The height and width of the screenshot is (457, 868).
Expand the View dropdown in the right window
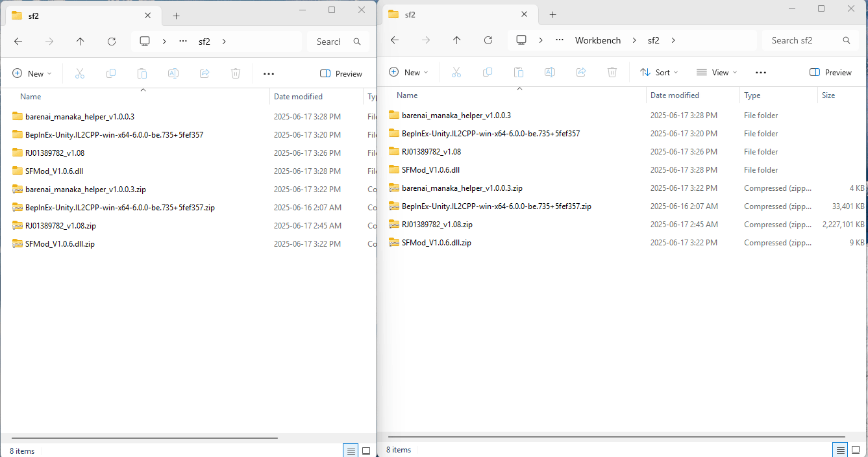pyautogui.click(x=716, y=73)
